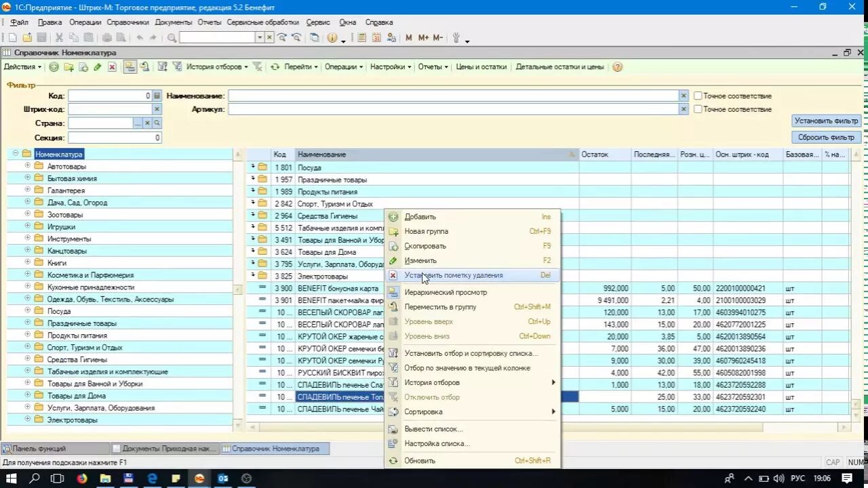Click the Страна field selection ellipsis button

coord(138,123)
